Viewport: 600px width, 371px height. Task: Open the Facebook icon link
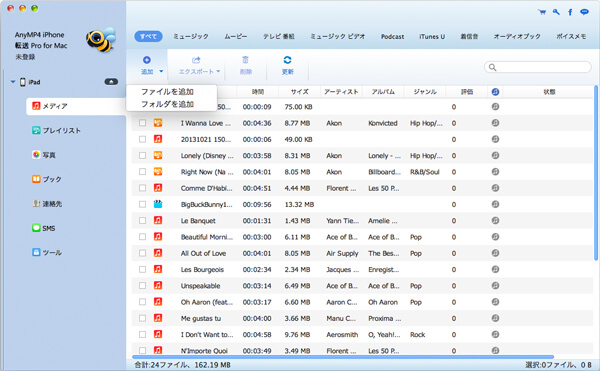[570, 12]
